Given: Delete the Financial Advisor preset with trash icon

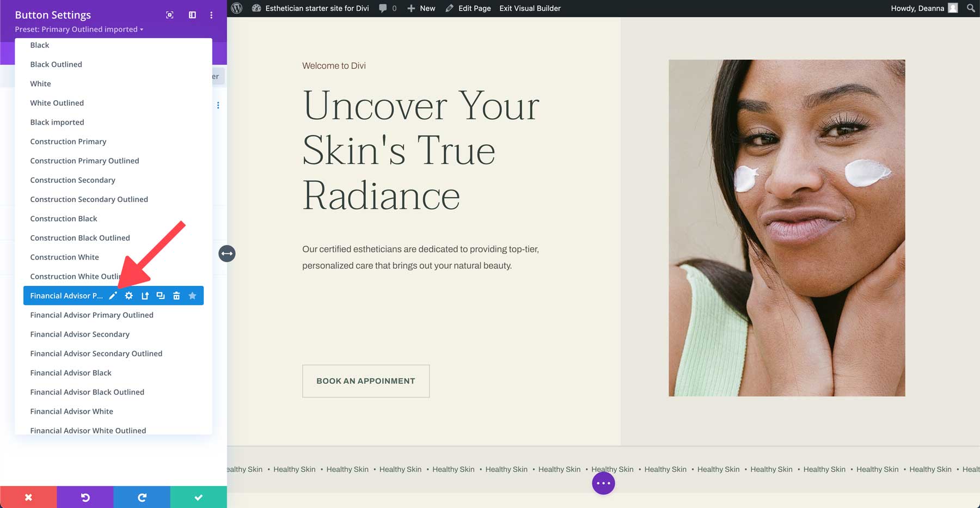Looking at the screenshot, I should [x=176, y=295].
